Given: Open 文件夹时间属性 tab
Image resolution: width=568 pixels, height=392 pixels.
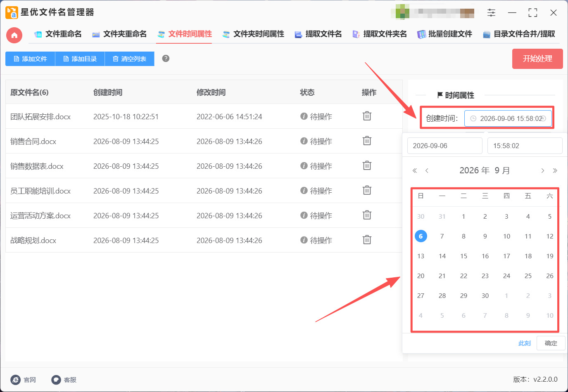Looking at the screenshot, I should click(x=253, y=34).
